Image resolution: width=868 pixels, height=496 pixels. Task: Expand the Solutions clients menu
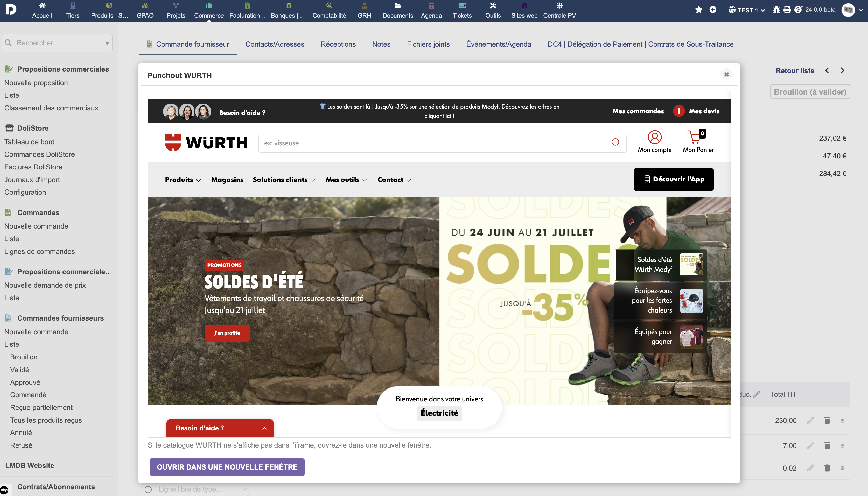[x=284, y=180]
